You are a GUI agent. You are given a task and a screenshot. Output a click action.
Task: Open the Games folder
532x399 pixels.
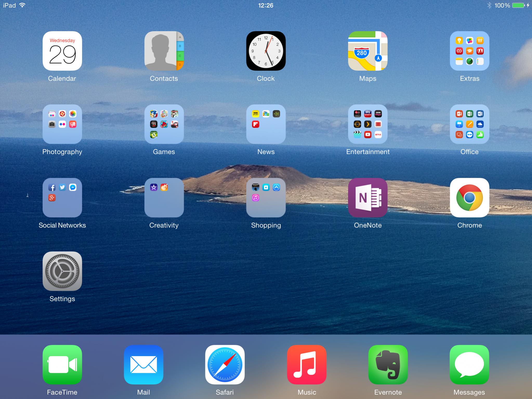(x=164, y=124)
